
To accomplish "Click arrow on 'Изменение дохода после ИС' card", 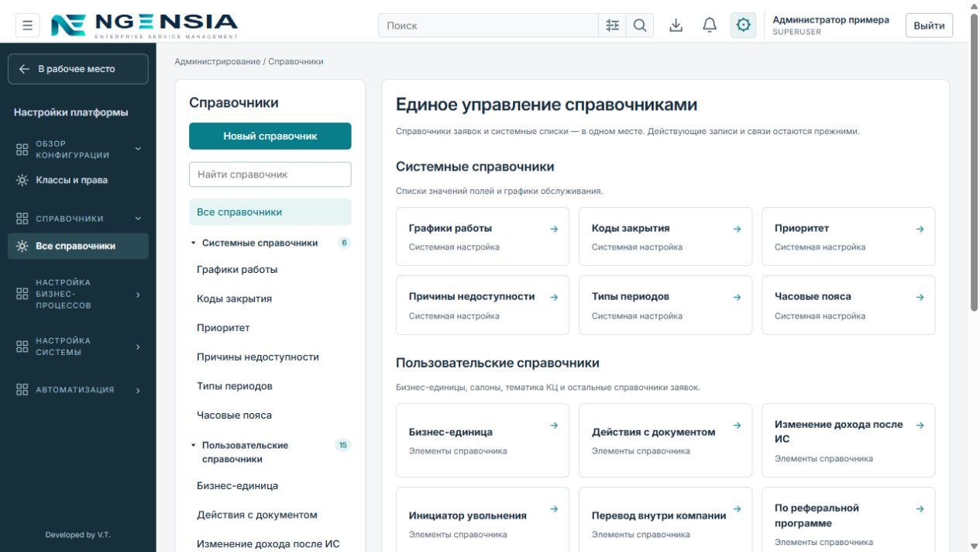I will [920, 425].
